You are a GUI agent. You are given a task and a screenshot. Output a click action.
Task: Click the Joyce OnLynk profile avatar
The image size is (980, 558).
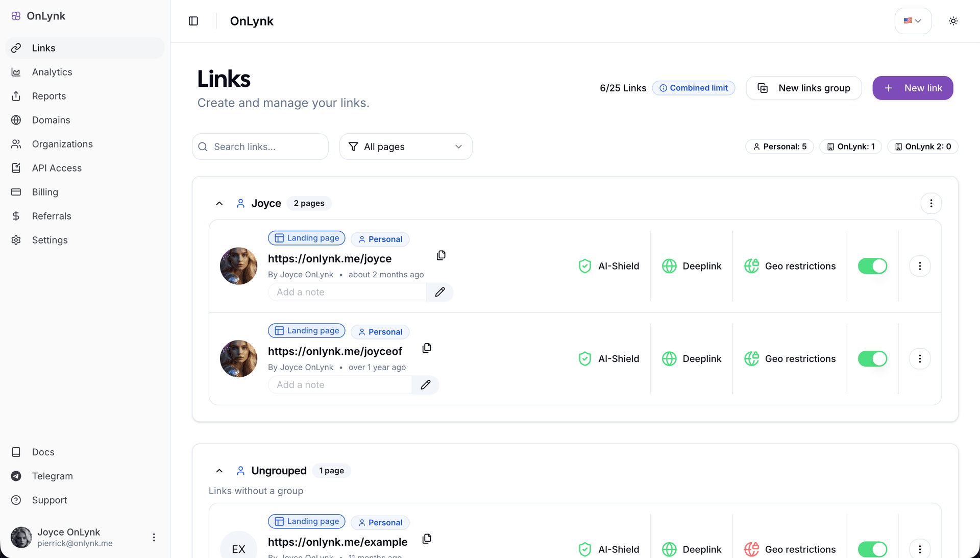click(x=21, y=537)
